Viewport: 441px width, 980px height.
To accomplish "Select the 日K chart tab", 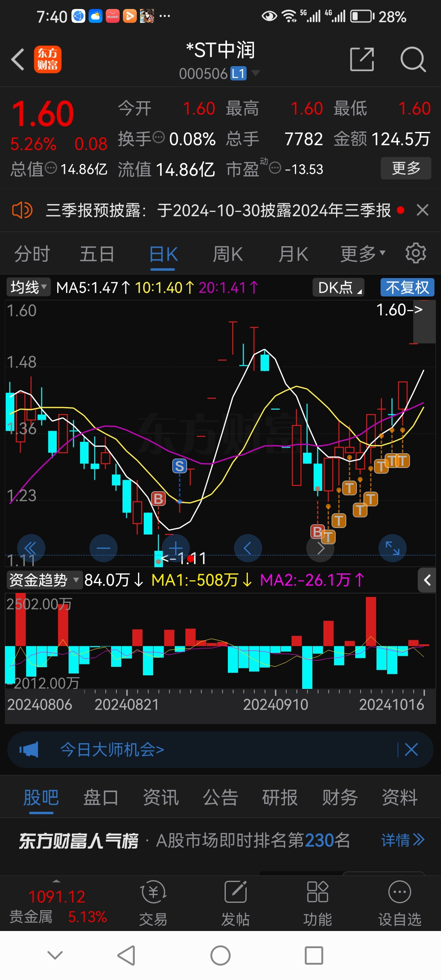I will tap(163, 254).
